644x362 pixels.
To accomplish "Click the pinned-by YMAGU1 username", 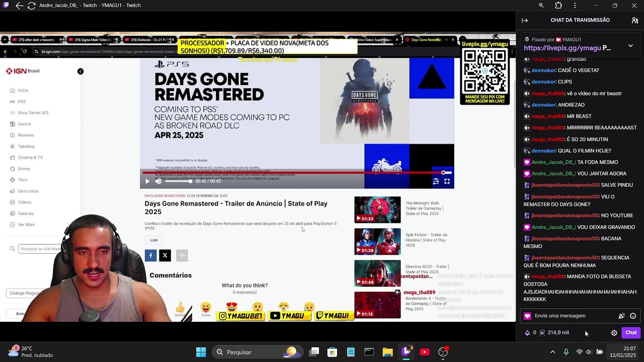I will click(x=572, y=40).
